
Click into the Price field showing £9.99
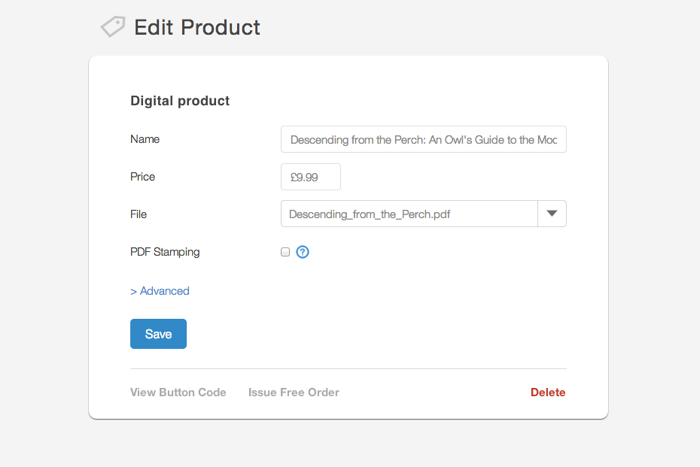pos(311,177)
